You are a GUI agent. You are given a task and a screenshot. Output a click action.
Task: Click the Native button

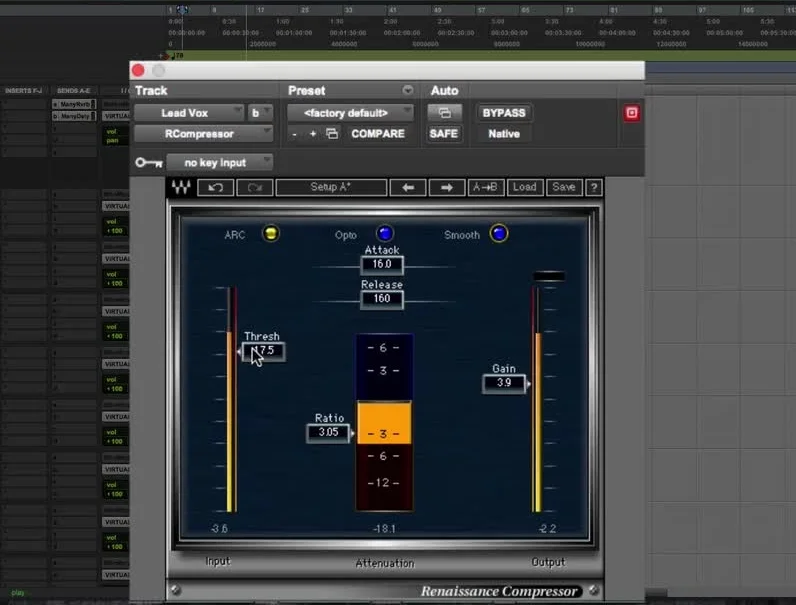(x=504, y=134)
